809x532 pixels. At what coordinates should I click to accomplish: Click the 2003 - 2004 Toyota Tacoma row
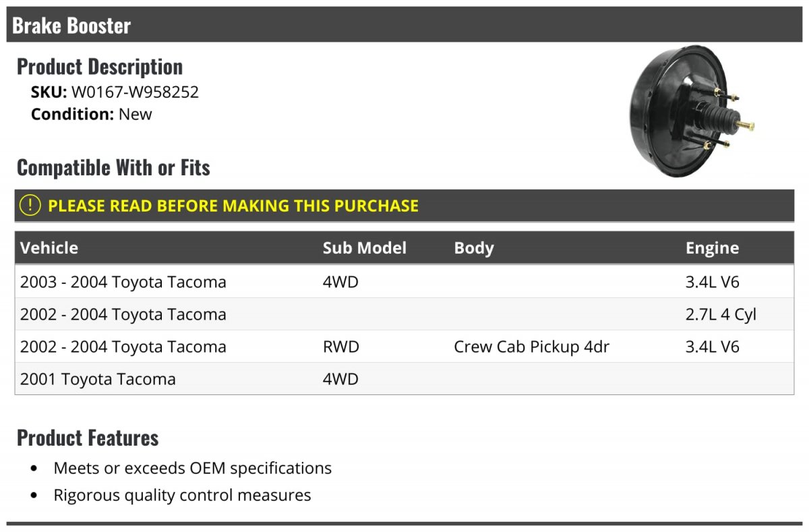point(404,281)
